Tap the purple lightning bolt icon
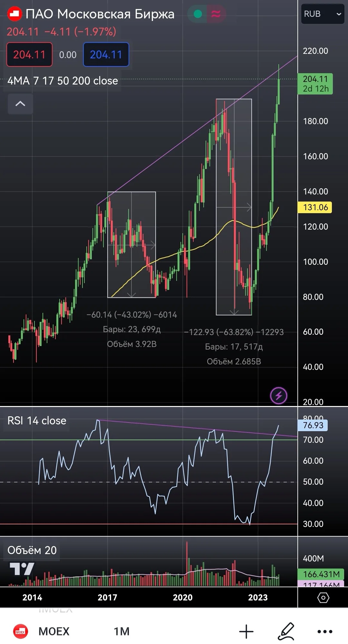This screenshot has width=348, height=644. click(279, 395)
